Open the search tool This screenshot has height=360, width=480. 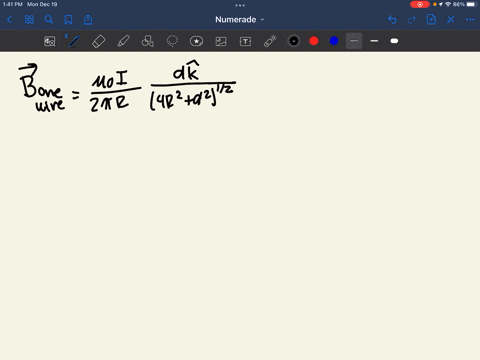[x=49, y=20]
